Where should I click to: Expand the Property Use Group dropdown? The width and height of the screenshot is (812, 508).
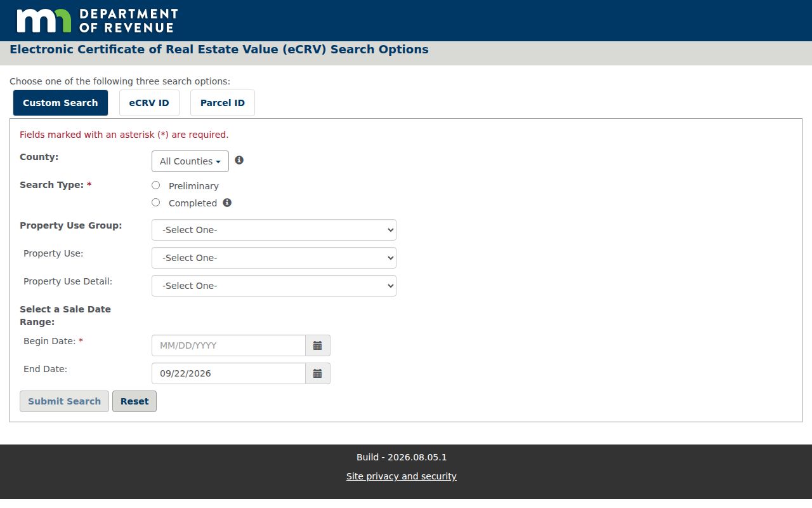tap(274, 230)
